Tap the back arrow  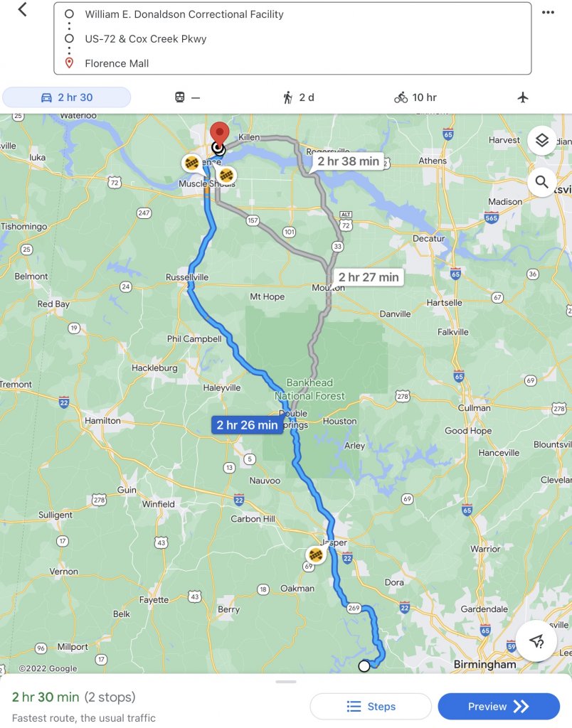pos(22,9)
